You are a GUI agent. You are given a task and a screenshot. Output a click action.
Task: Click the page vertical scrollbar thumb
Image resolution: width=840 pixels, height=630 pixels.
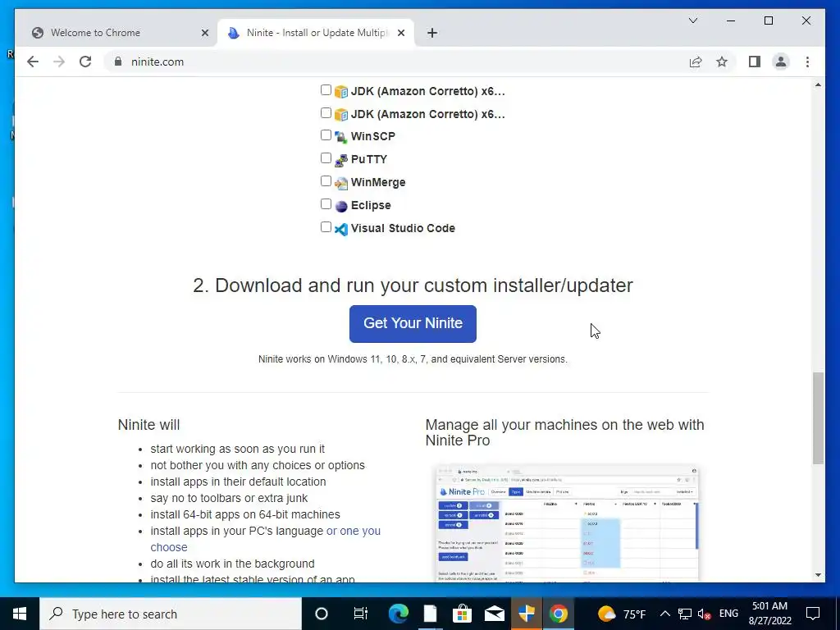(818, 418)
